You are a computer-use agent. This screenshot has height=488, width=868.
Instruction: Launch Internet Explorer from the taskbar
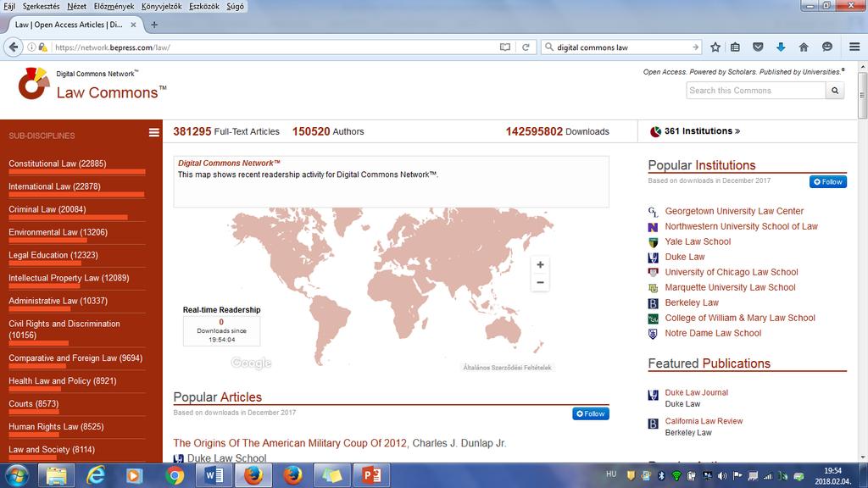(x=96, y=475)
